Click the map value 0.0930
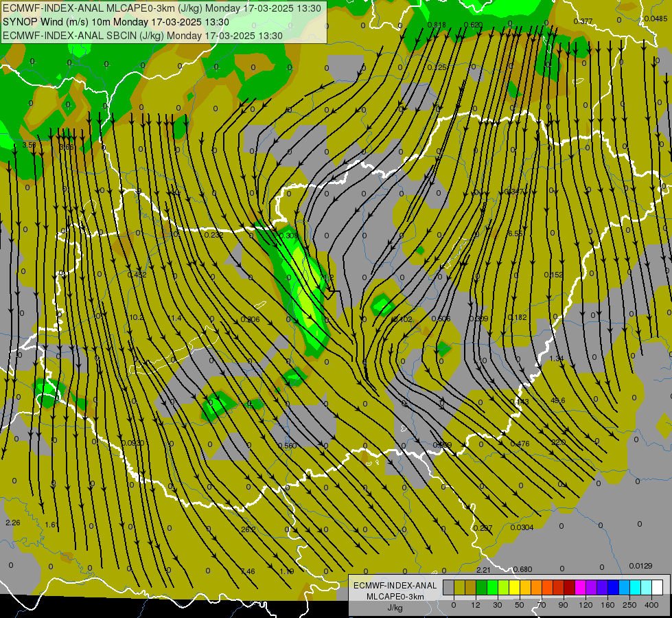672x618 pixels. pyautogui.click(x=133, y=443)
